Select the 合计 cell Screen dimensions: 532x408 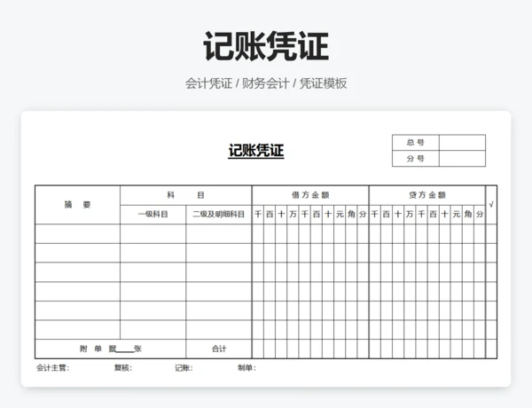tap(219, 349)
